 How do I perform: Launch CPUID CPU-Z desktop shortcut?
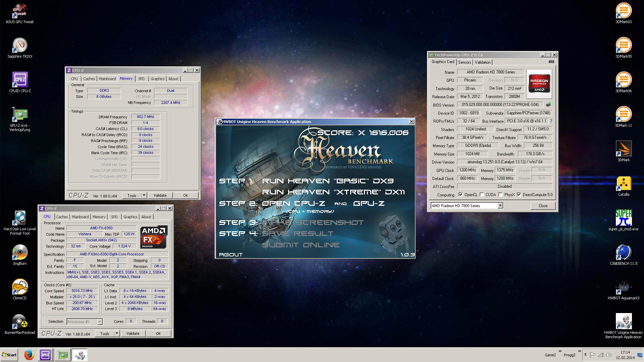pos(20,82)
